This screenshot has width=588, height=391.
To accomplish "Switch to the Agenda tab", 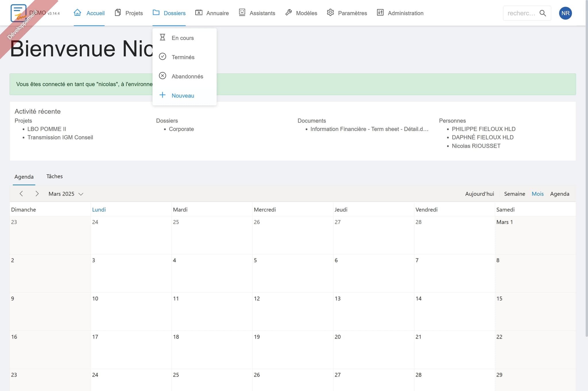I will coord(24,177).
